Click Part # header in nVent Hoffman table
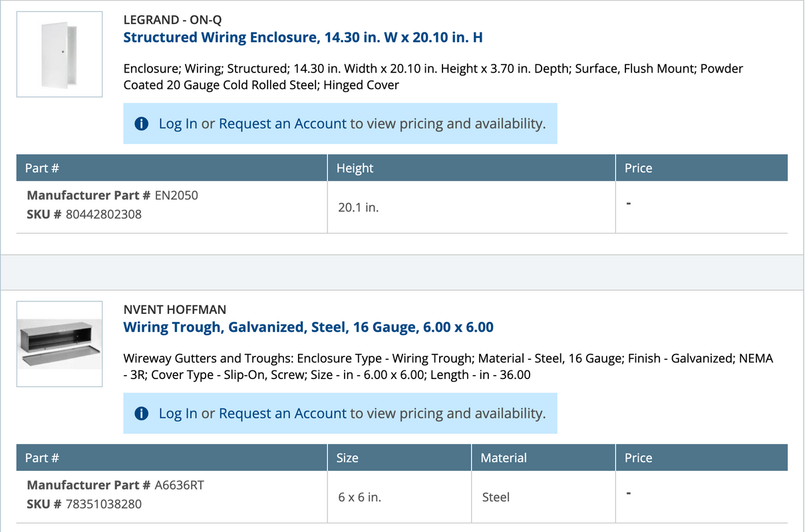Viewport: 805px width, 532px height. click(x=172, y=458)
